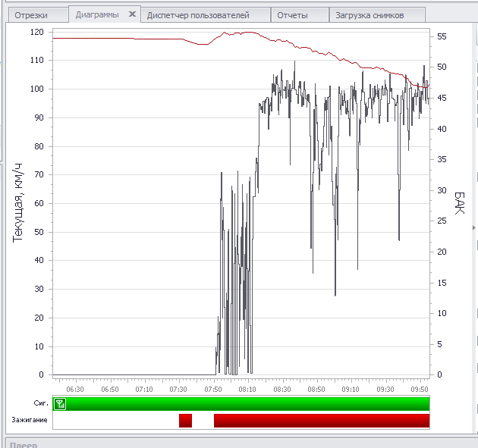
Task: Switch to Диспетчер пользователей tab
Action: (x=198, y=15)
